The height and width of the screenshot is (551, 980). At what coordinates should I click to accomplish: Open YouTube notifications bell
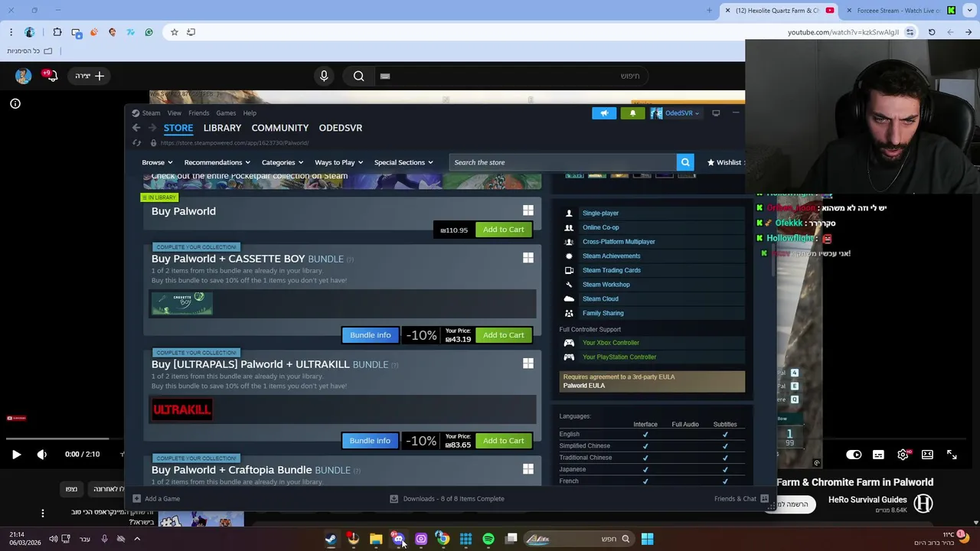(51, 76)
